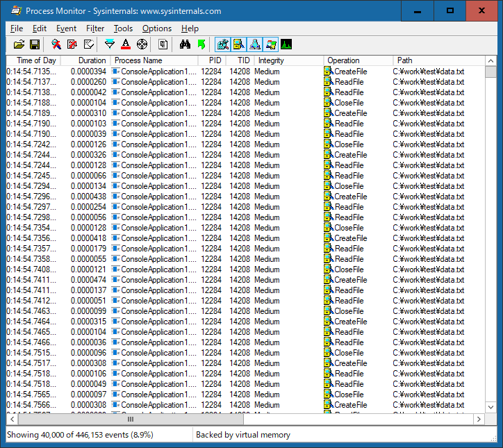Click ReadFile icon in 0.0000051 duration row
The width and height of the screenshot is (503, 448).
(327, 301)
